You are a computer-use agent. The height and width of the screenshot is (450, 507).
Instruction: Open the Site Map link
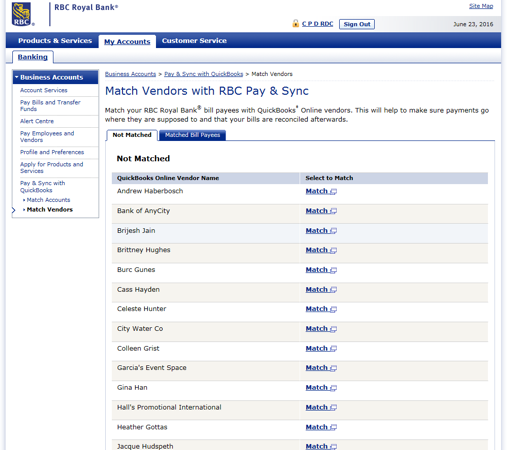(x=481, y=6)
